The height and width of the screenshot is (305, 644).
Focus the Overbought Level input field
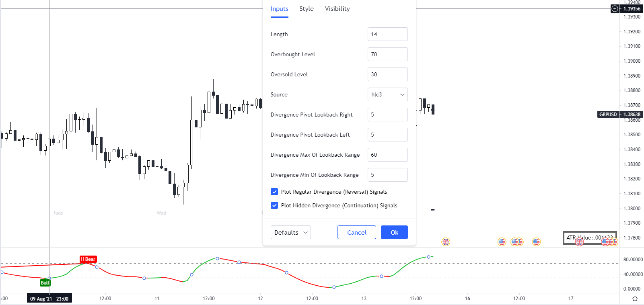(x=387, y=54)
